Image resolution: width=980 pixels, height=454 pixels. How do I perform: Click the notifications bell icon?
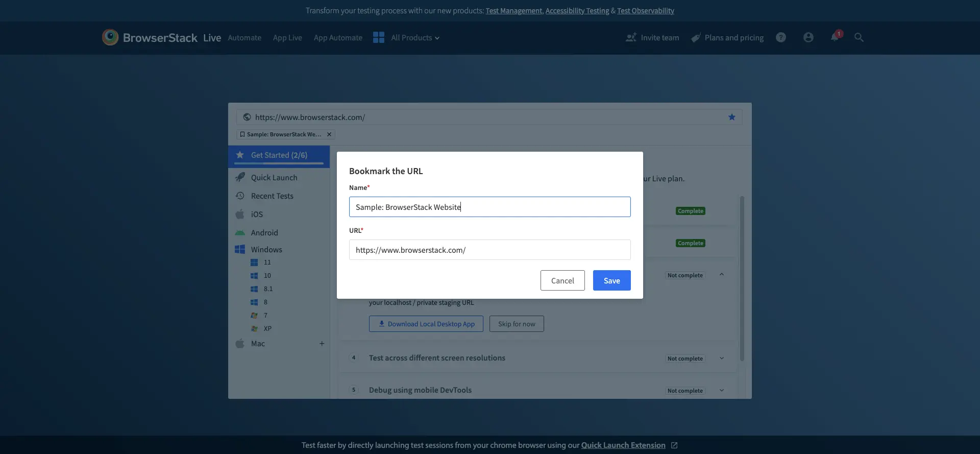point(835,37)
